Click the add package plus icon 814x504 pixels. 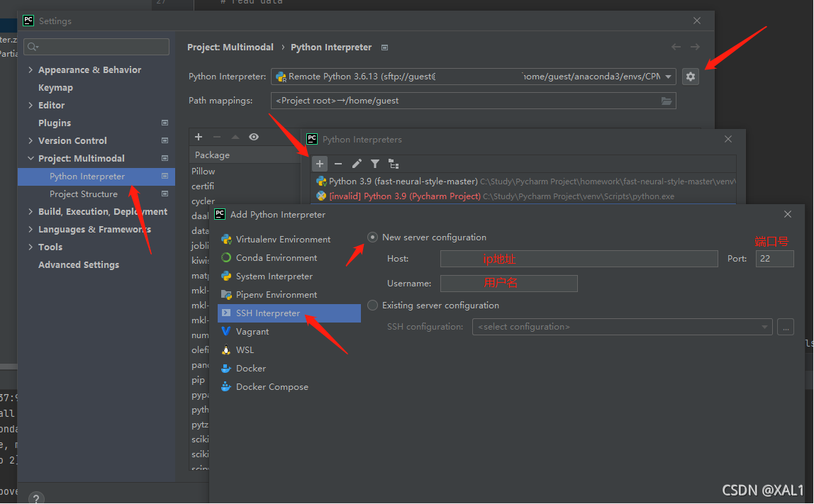pos(199,137)
